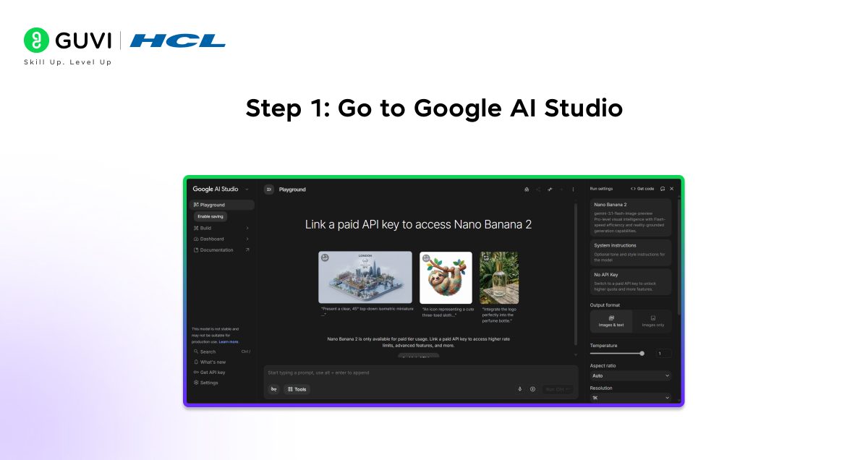868x460 pixels.
Task: Open the three-dot more options menu
Action: click(573, 189)
